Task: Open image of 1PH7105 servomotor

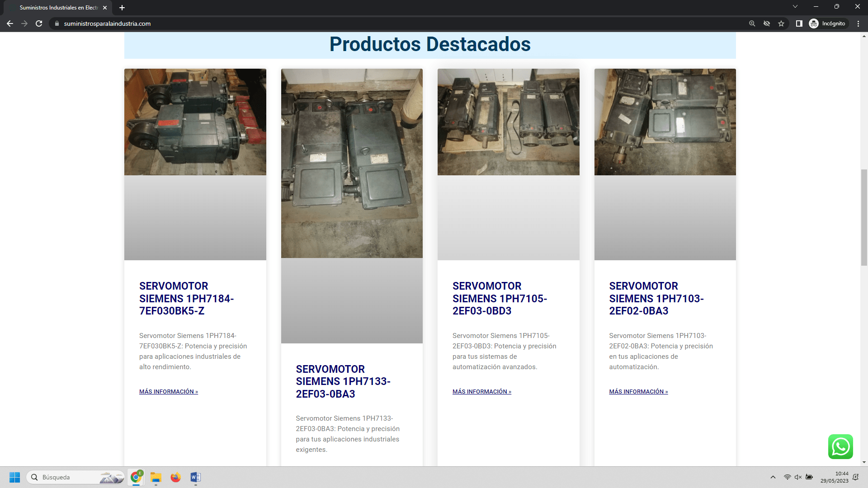Action: pyautogui.click(x=508, y=122)
